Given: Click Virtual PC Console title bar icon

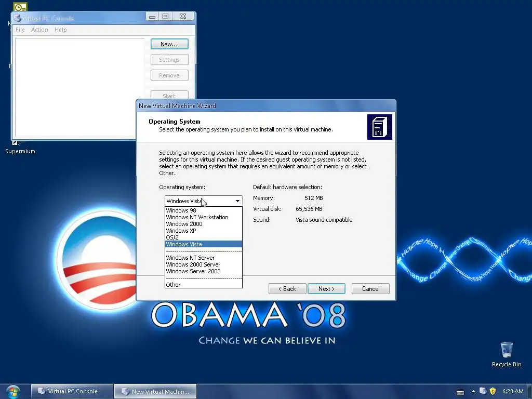Looking at the screenshot, I should [x=18, y=18].
